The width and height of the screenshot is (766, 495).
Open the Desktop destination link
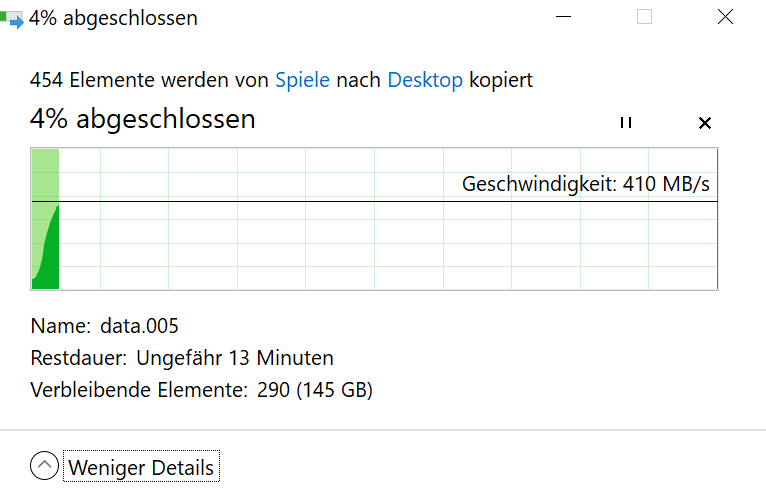(x=425, y=80)
